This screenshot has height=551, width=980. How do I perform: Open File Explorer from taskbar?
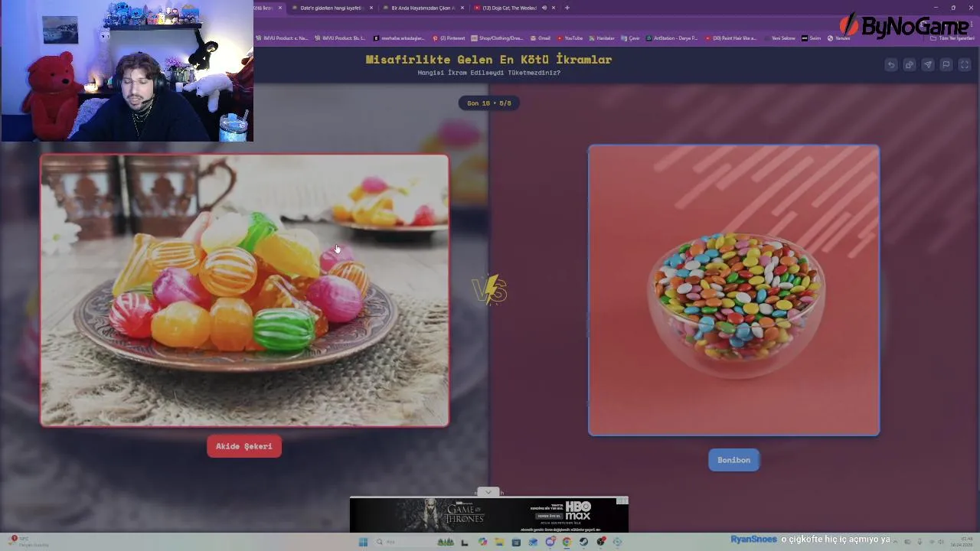point(498,542)
